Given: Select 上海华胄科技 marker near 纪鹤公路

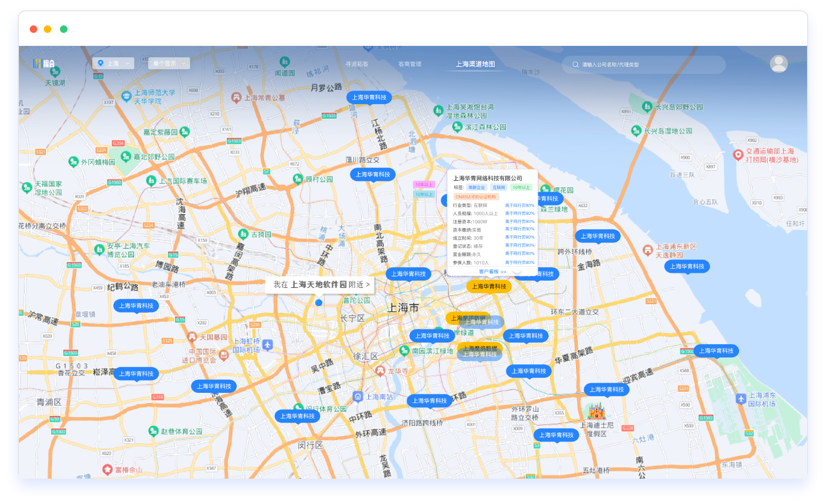Looking at the screenshot, I should pos(137,306).
